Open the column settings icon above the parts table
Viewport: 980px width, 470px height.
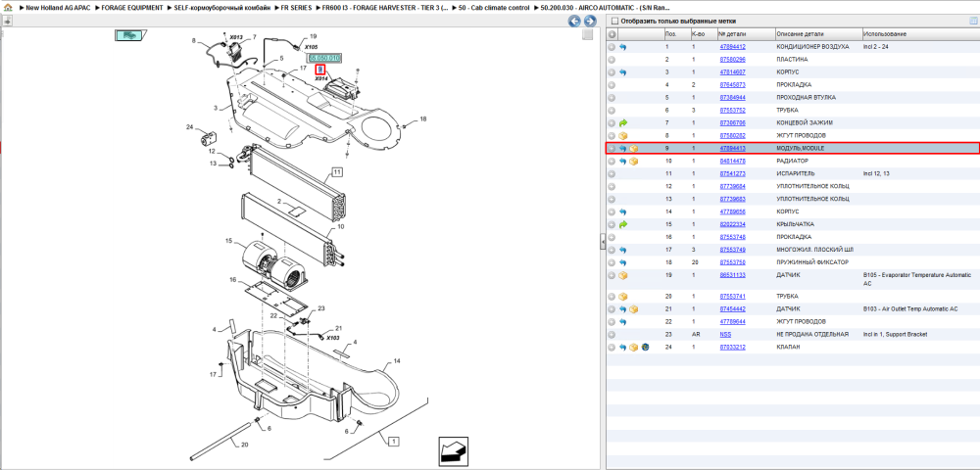click(972, 21)
